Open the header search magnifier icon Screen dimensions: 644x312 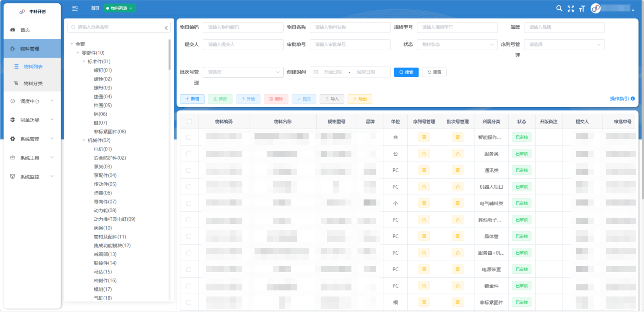pos(559,8)
